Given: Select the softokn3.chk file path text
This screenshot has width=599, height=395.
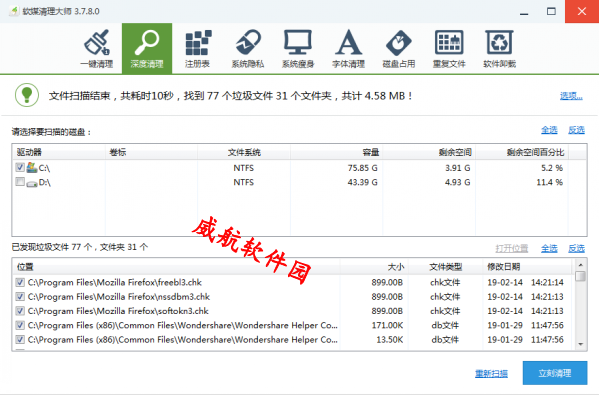Looking at the screenshot, I should [118, 311].
